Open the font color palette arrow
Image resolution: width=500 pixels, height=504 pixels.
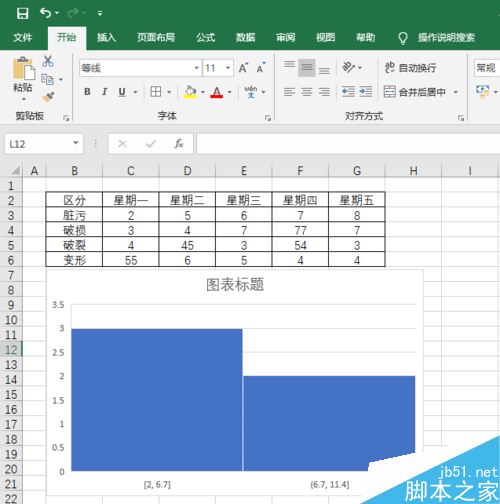point(230,92)
